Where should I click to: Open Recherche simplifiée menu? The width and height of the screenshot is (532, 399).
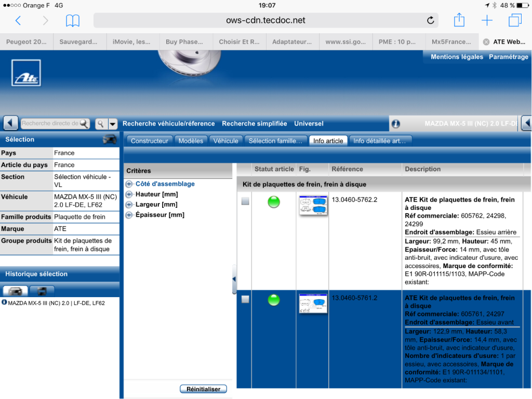255,124
